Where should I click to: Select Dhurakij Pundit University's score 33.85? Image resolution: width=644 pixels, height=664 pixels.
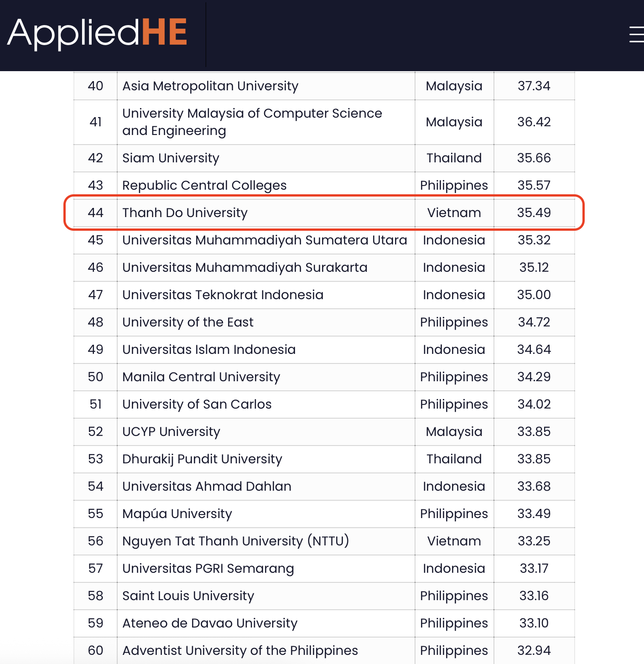click(535, 459)
